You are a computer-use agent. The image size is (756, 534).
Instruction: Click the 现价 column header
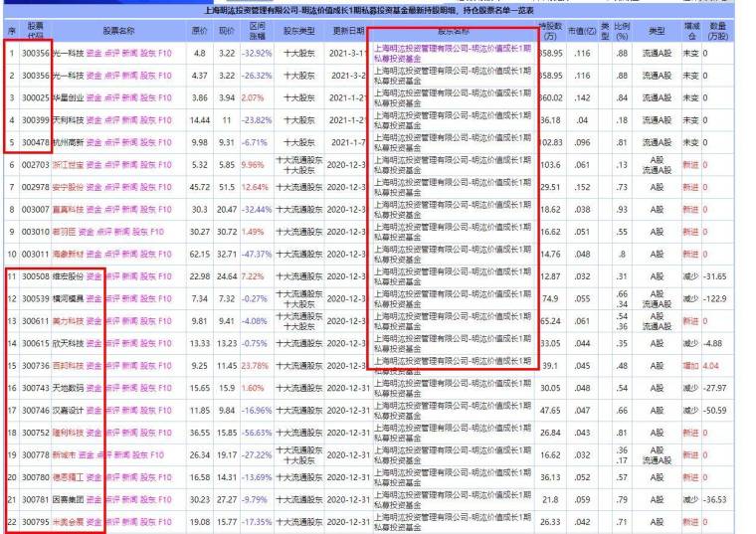[x=227, y=31]
